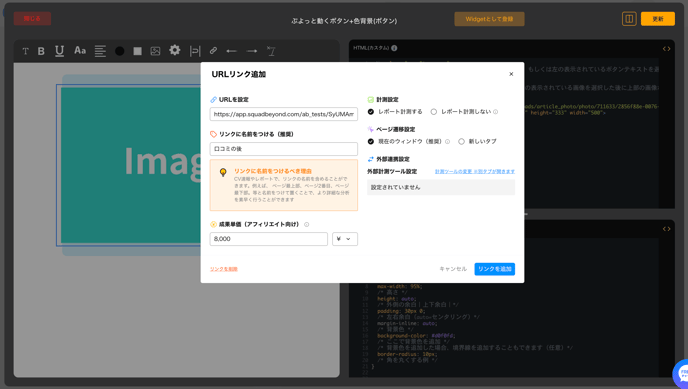
Task: Click the URL input field
Action: point(283,114)
